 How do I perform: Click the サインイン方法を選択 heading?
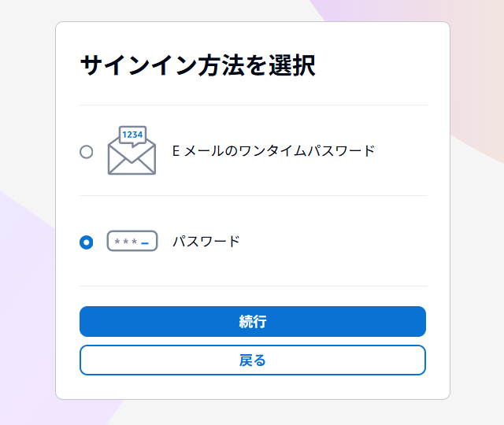coord(198,65)
